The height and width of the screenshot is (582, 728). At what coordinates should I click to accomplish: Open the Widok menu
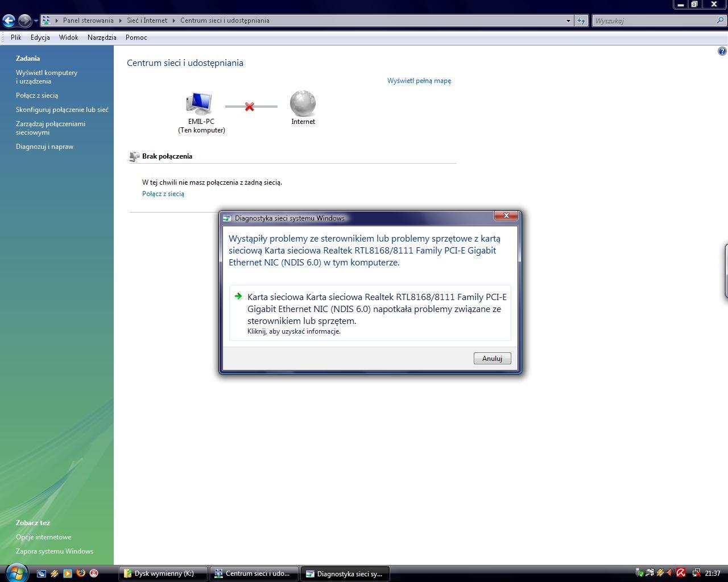click(69, 38)
